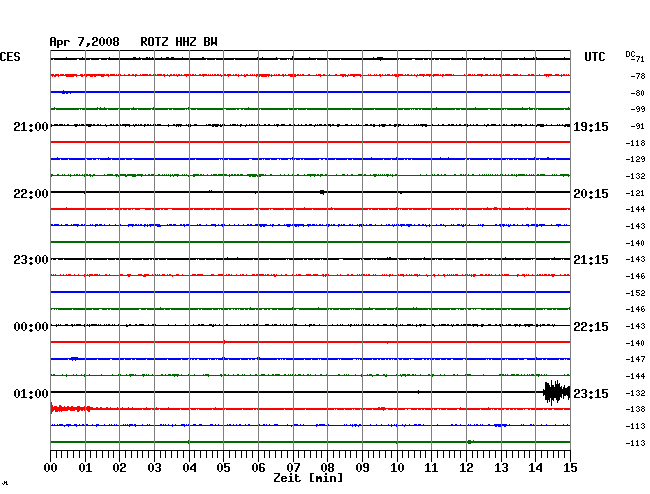Select minute tick label '15' on Zeit axis
The height and width of the screenshot is (494, 650).
click(x=570, y=467)
